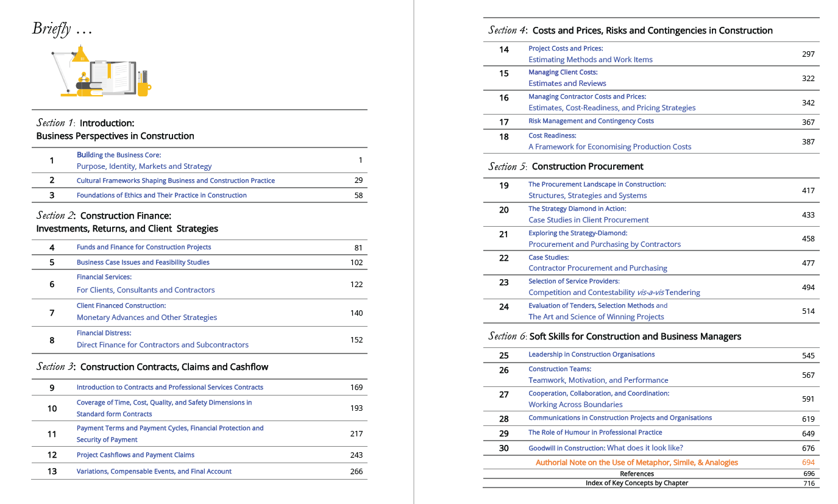Select The Strategy Diamond in Action chapter

tap(588, 215)
